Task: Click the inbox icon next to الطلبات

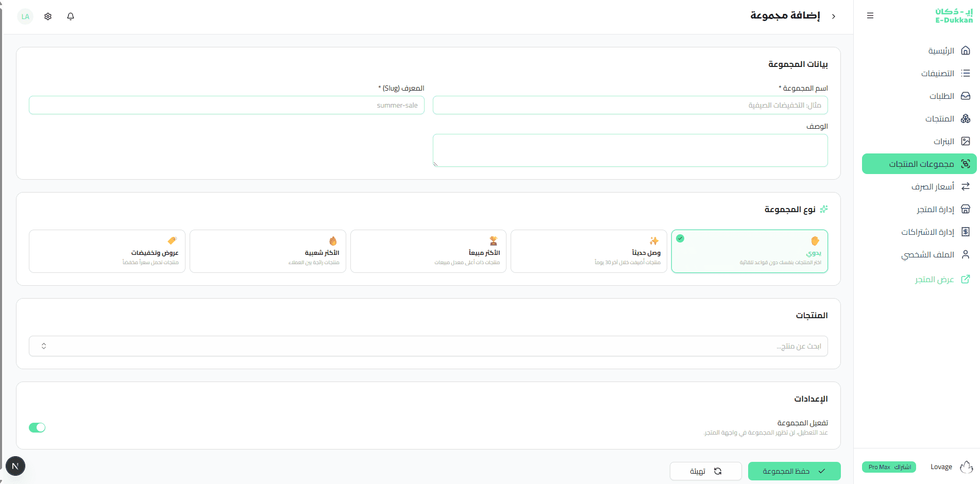Action: coord(966,96)
